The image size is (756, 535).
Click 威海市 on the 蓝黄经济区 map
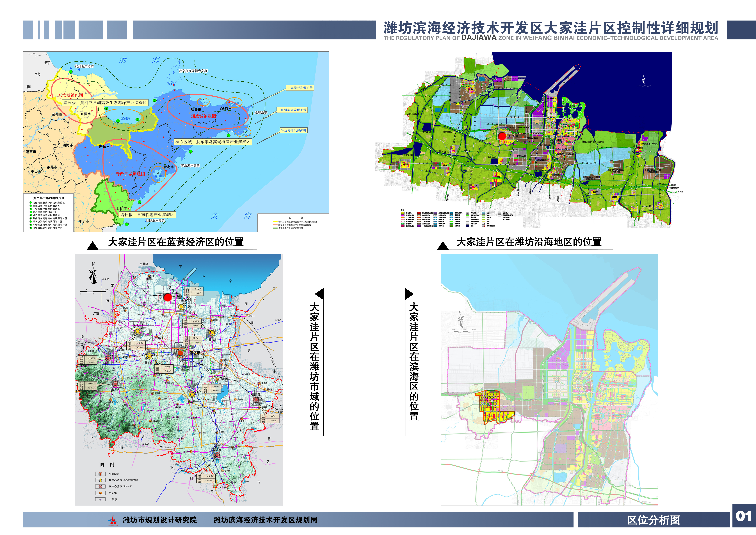[x=226, y=109]
